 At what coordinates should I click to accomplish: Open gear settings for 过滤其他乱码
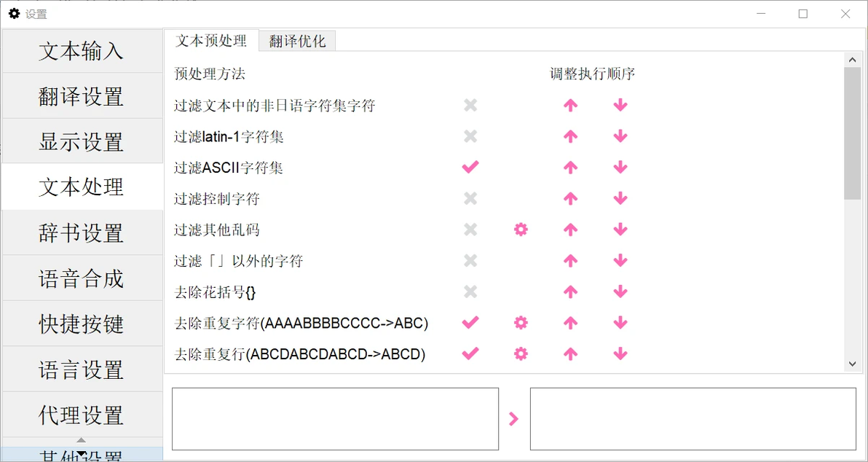tap(521, 230)
